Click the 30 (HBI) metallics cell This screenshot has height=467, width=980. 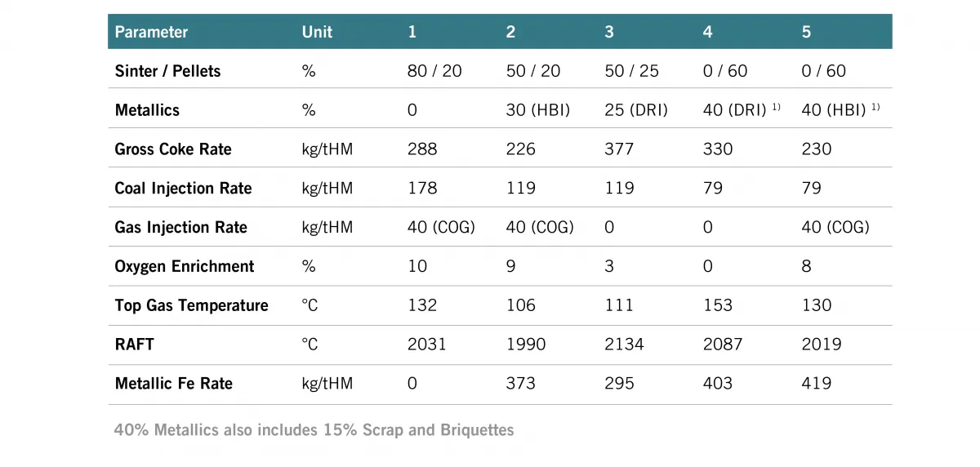pos(538,110)
